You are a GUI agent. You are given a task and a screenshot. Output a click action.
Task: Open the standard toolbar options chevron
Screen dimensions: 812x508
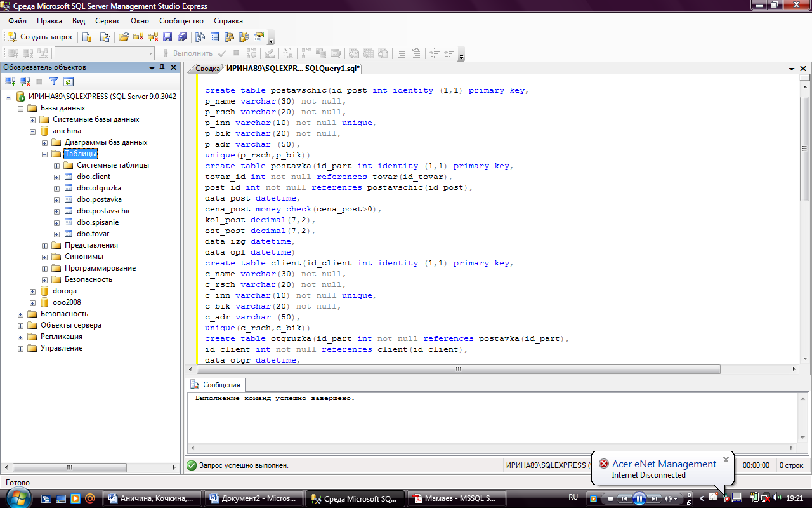pyautogui.click(x=272, y=39)
